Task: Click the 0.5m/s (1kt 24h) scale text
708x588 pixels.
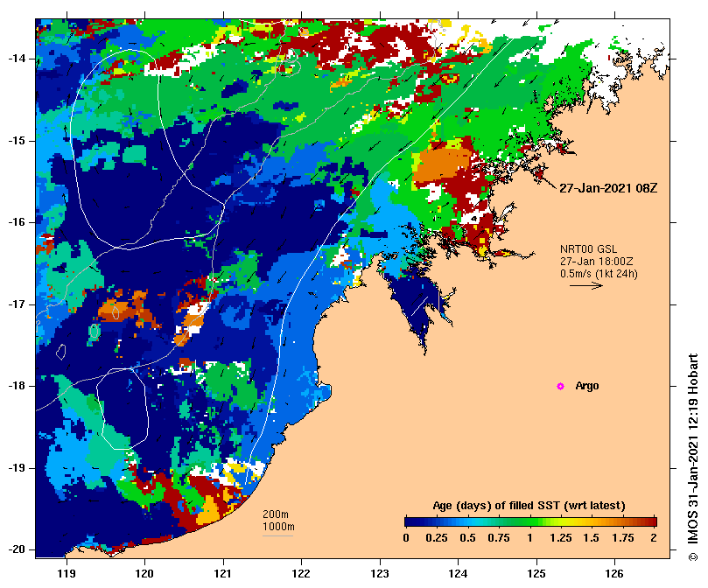Action: click(599, 274)
